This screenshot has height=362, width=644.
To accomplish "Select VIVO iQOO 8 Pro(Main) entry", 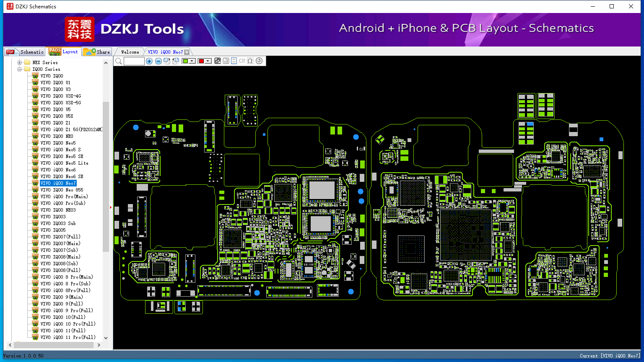I will point(67,277).
